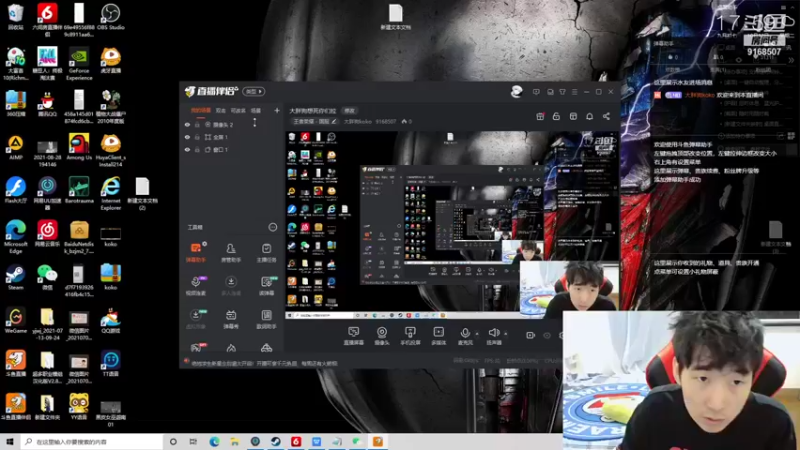Lock the 摄像头 2 source
Image resolution: width=800 pixels, height=450 pixels.
pyautogui.click(x=197, y=124)
